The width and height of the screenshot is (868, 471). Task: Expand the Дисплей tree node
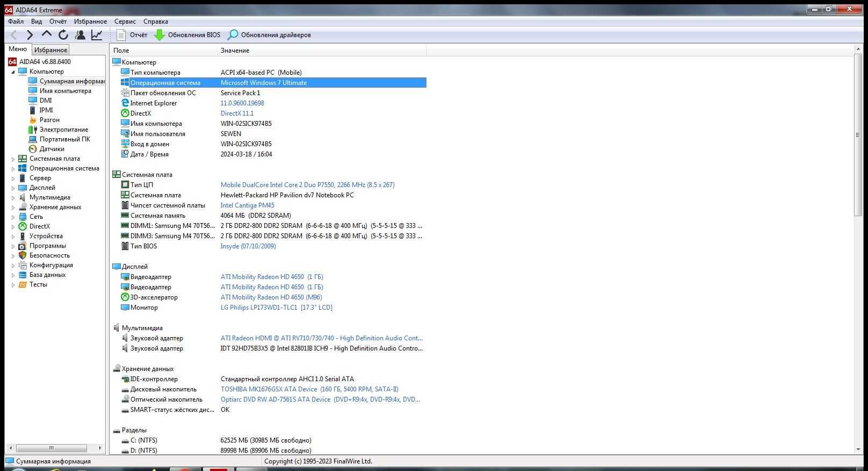point(13,188)
